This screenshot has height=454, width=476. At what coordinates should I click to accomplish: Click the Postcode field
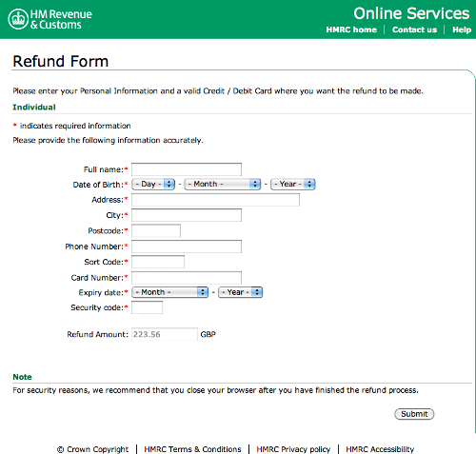coord(156,230)
